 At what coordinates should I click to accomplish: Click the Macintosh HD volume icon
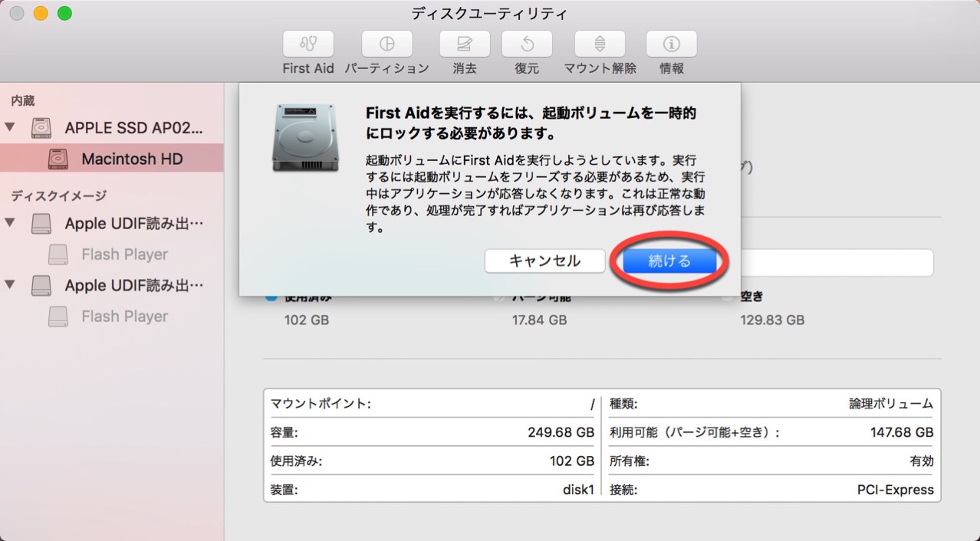(x=58, y=159)
